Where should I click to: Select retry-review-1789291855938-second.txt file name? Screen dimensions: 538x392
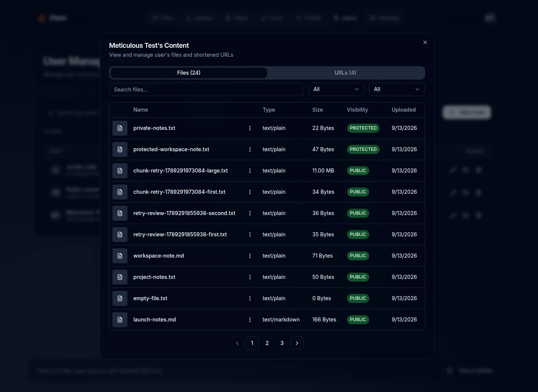[x=184, y=213]
